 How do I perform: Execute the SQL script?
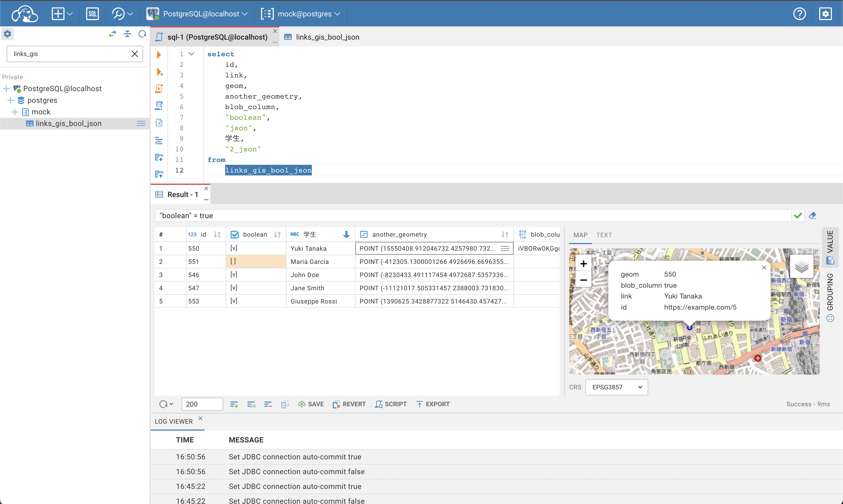click(x=159, y=88)
